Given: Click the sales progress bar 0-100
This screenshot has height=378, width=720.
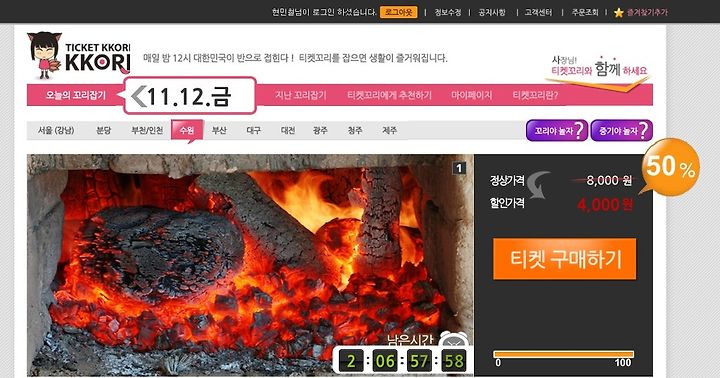Looking at the screenshot, I should coord(563,354).
